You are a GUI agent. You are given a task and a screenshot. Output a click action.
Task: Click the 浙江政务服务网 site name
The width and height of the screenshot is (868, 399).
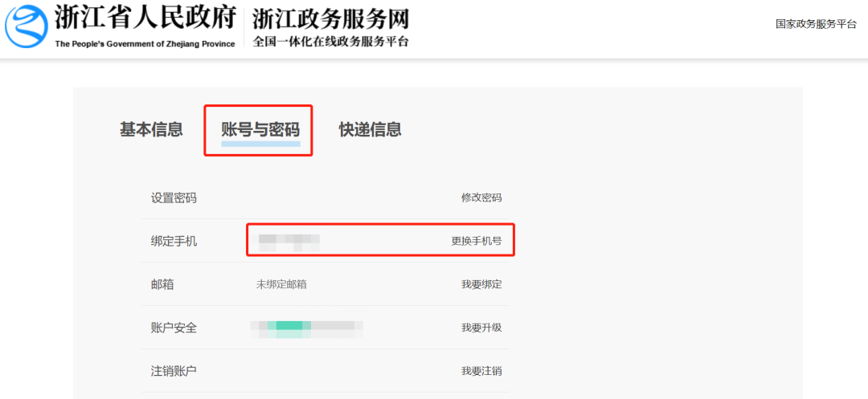pos(330,18)
